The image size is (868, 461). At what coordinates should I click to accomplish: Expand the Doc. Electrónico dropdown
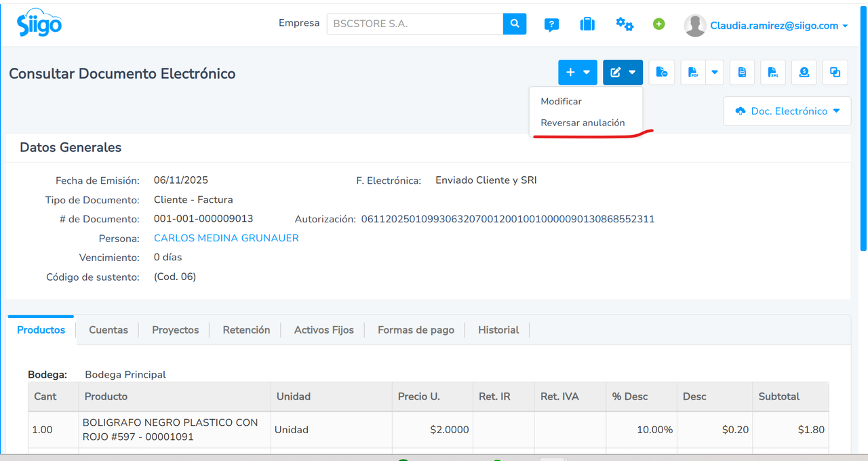click(787, 111)
